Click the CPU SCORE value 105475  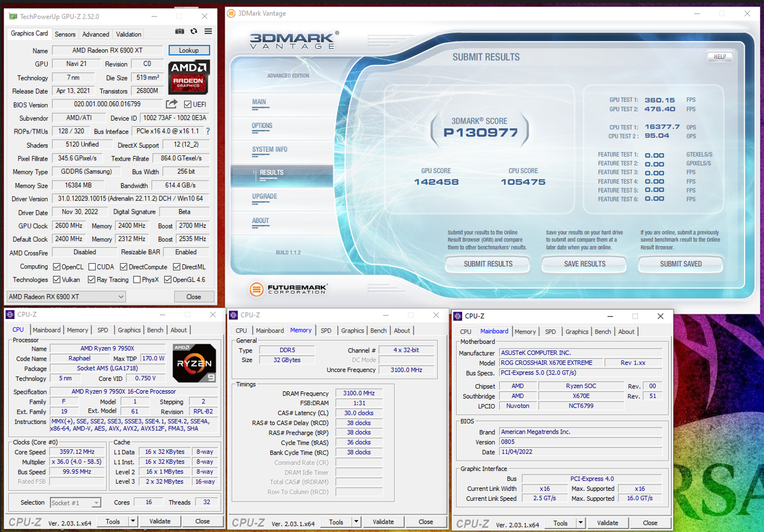tap(523, 182)
